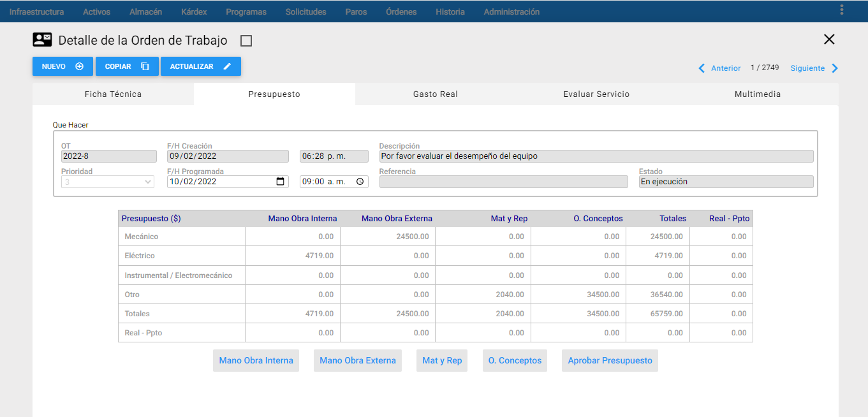This screenshot has height=417, width=868.
Task: Open the Almacén menu
Action: 145,11
